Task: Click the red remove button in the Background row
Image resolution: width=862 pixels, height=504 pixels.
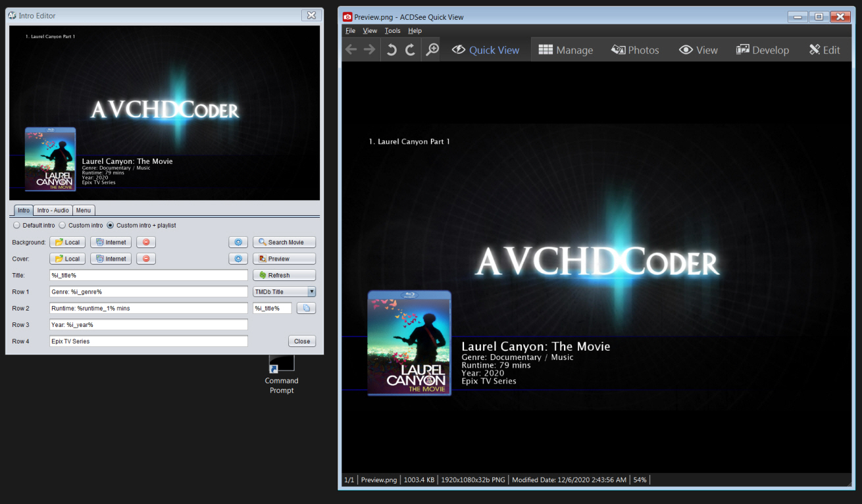Action: 146,242
